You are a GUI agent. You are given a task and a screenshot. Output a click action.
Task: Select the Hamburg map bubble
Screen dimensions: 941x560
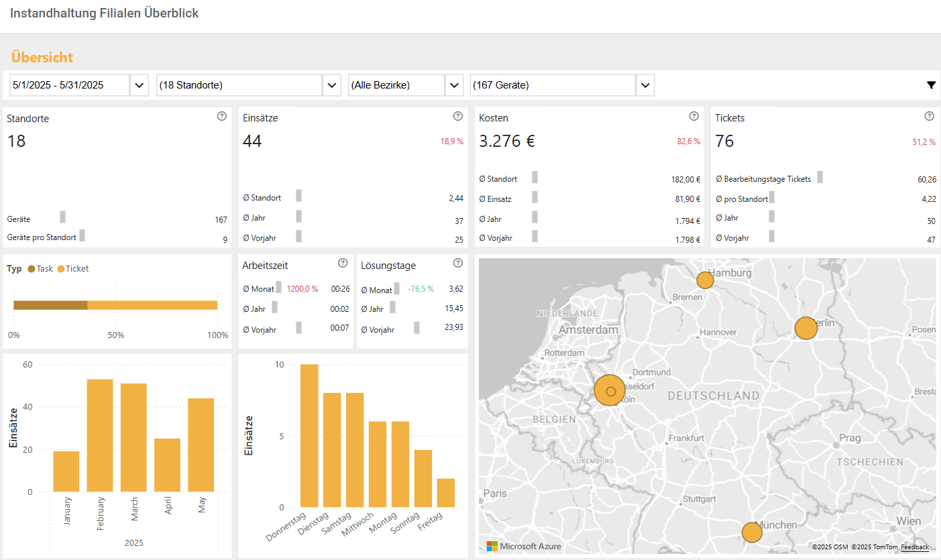[x=705, y=280]
